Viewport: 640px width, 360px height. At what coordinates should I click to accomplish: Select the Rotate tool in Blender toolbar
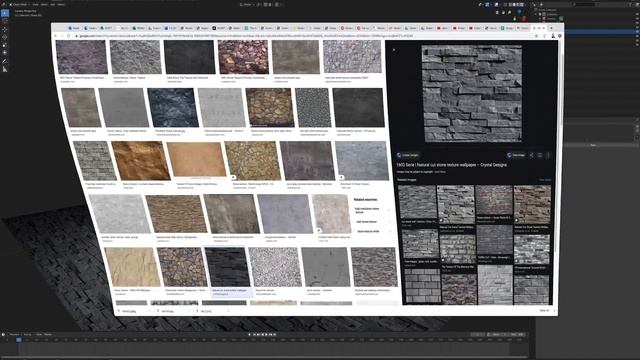pyautogui.click(x=5, y=37)
